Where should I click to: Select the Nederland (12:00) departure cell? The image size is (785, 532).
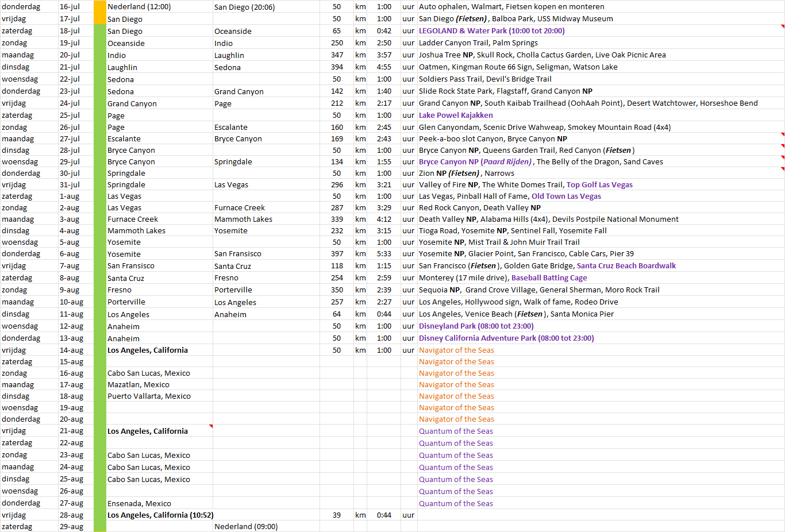[x=139, y=7]
